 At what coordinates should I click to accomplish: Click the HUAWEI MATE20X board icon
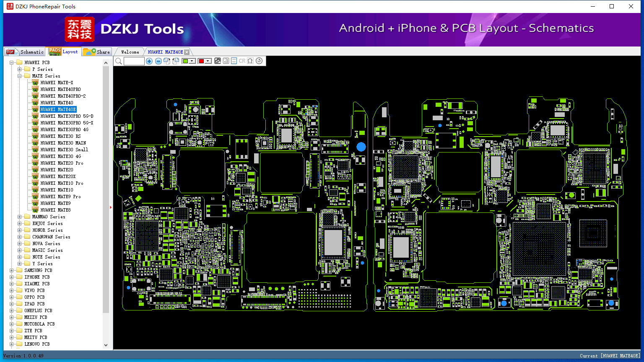35,176
